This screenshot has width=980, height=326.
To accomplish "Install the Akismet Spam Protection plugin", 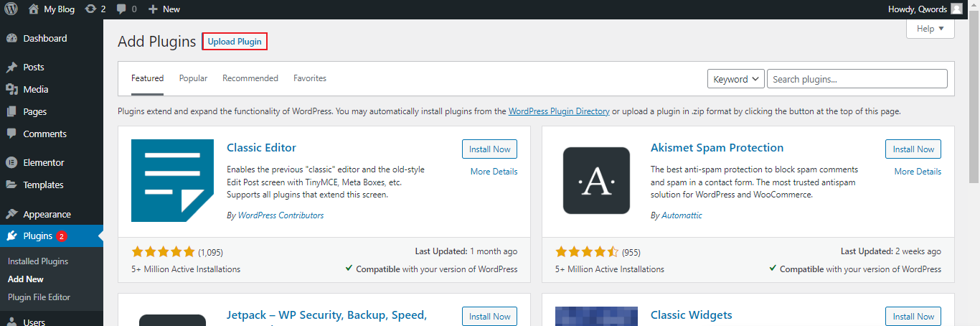I will [x=913, y=149].
